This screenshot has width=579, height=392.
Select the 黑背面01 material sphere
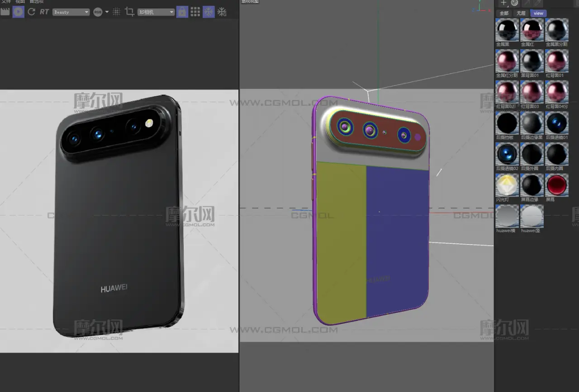point(532,61)
